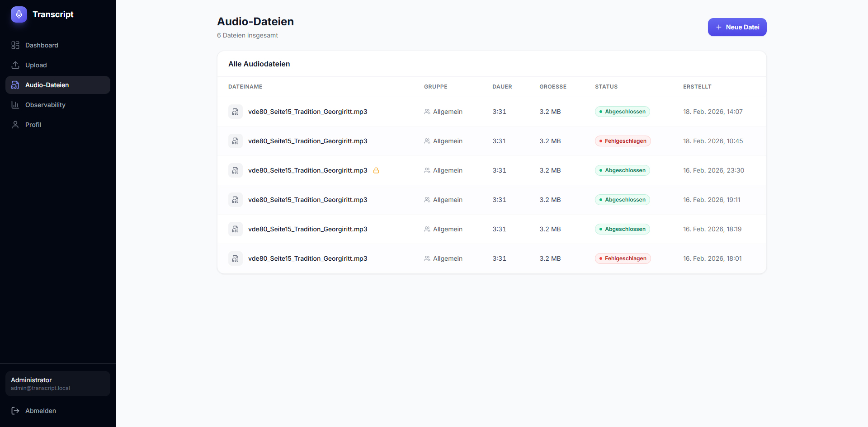Image resolution: width=868 pixels, height=427 pixels.
Task: Click the Profil person icon
Action: coord(15,125)
